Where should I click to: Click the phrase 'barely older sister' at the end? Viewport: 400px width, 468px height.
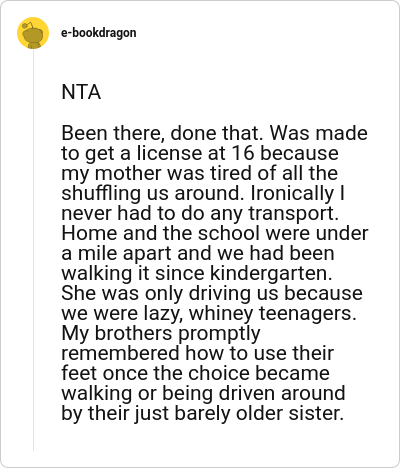[259, 413]
